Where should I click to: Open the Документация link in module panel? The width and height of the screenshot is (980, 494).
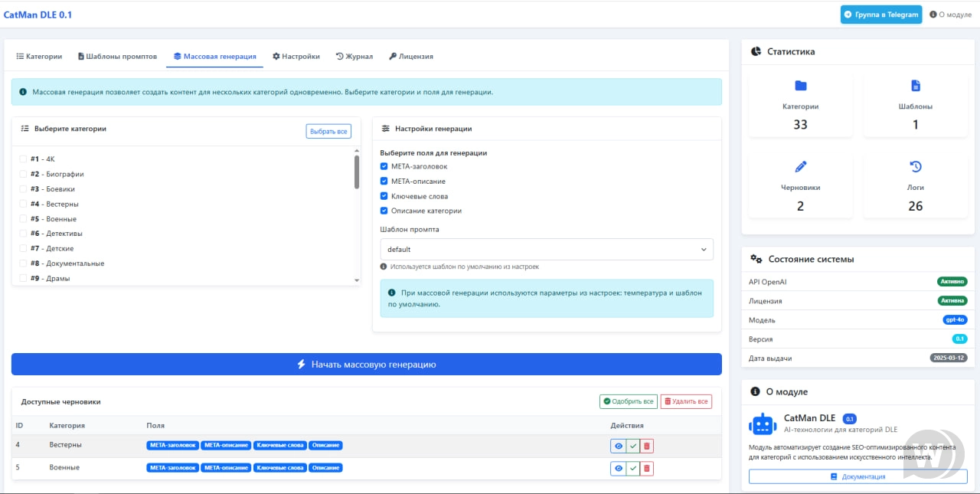(x=857, y=476)
